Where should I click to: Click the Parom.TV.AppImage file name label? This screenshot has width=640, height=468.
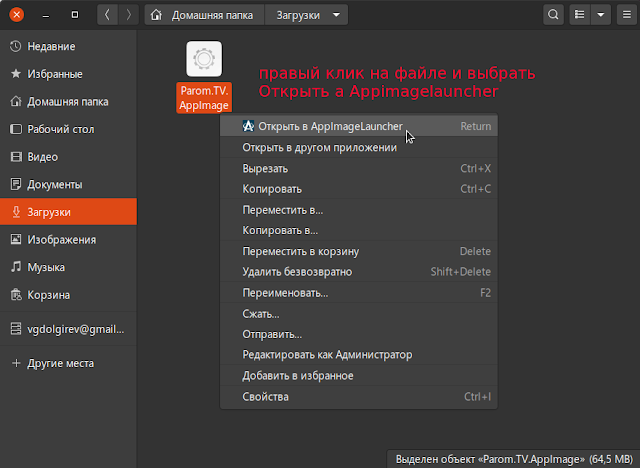[x=204, y=98]
